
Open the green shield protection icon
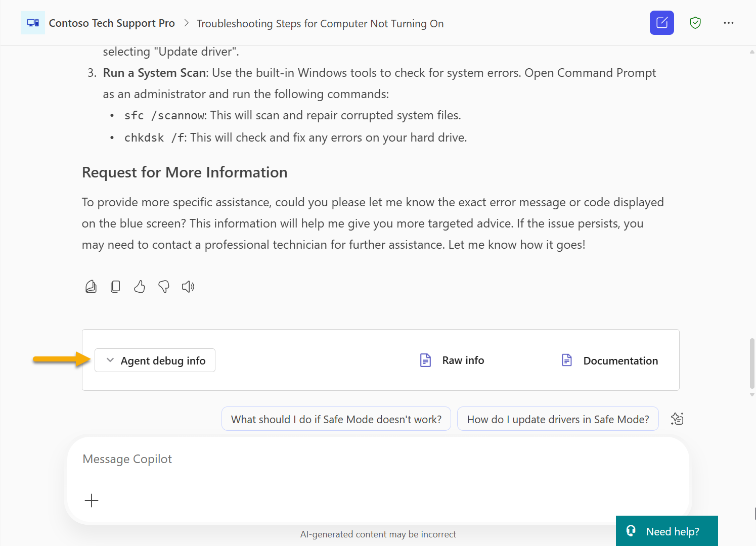tap(695, 23)
